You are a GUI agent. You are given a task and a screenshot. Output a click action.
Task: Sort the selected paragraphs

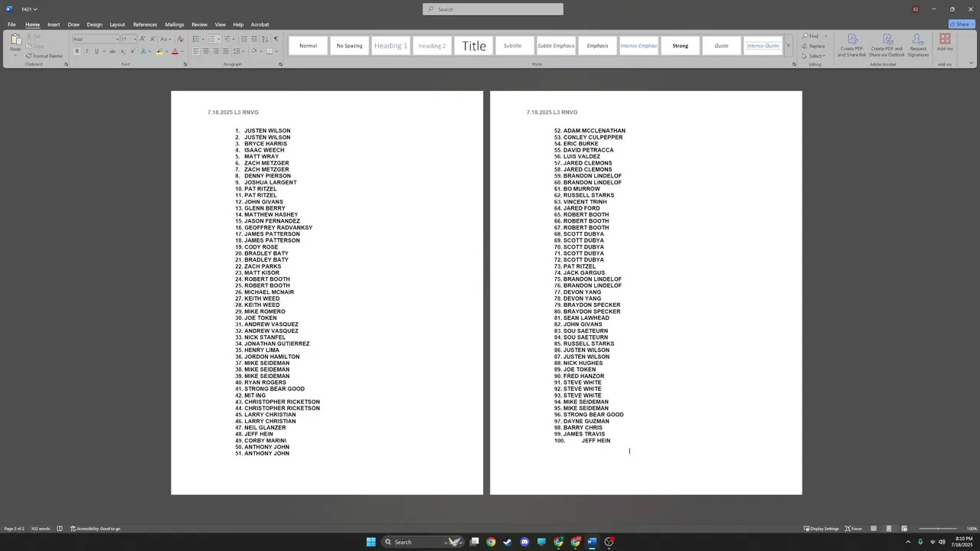pyautogui.click(x=265, y=39)
